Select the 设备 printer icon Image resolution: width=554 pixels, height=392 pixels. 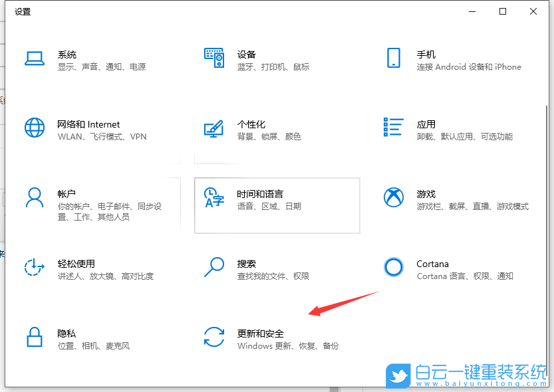coord(214,58)
